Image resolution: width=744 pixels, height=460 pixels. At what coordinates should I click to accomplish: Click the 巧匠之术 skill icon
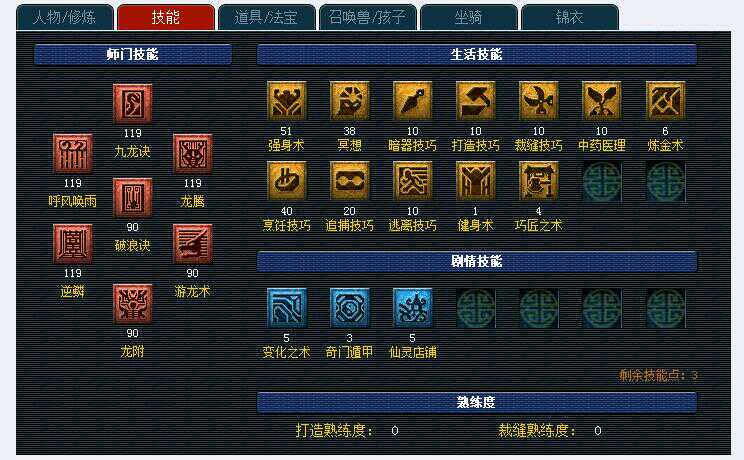[539, 181]
